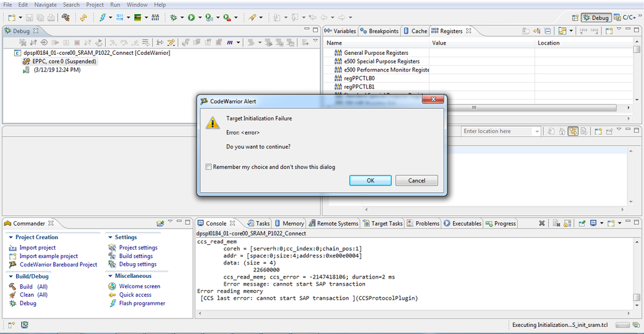Collapse the Project Creation section

(x=11, y=237)
